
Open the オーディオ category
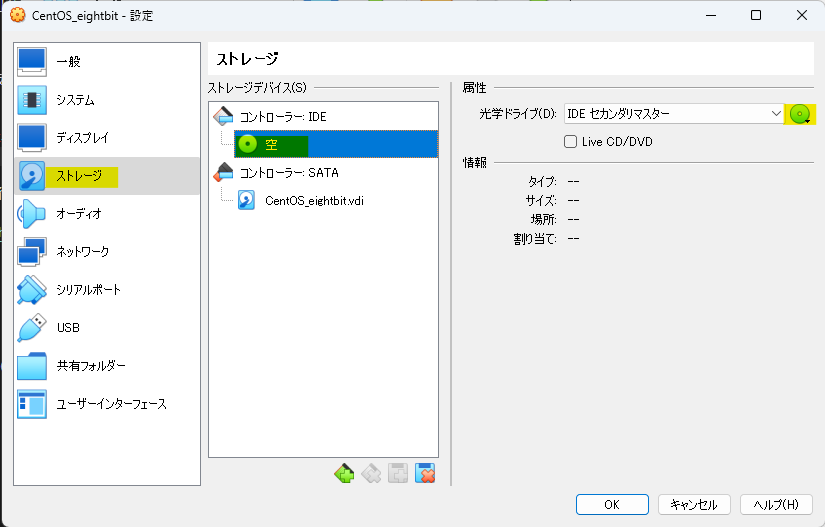pos(79,214)
